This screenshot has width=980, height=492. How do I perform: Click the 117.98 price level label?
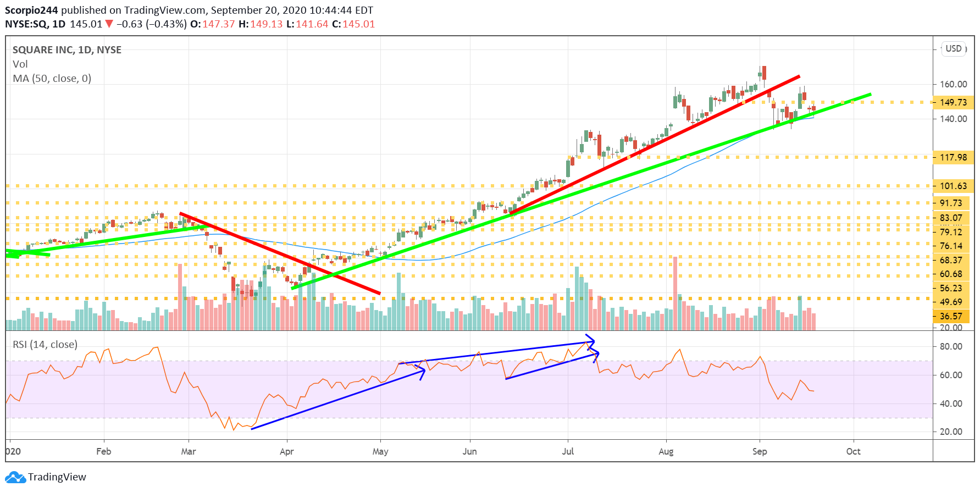pos(953,158)
